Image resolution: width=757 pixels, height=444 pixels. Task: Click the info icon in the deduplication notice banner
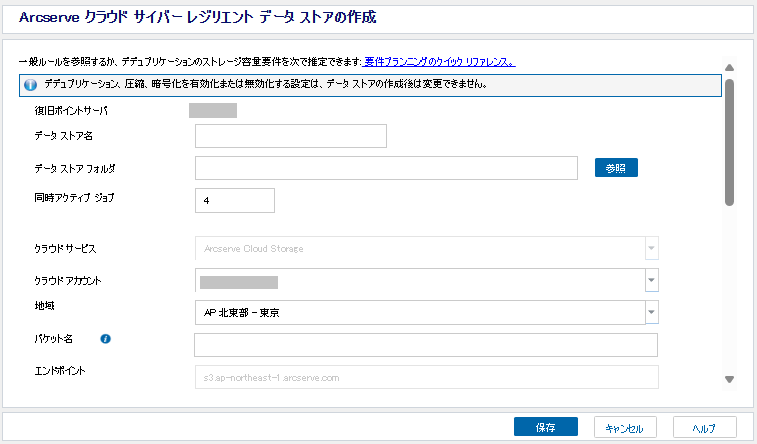click(x=30, y=85)
